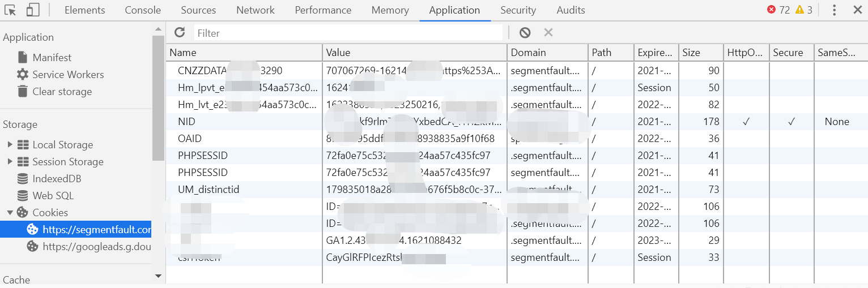
Task: Click the yellow warnings count icon
Action: click(799, 10)
